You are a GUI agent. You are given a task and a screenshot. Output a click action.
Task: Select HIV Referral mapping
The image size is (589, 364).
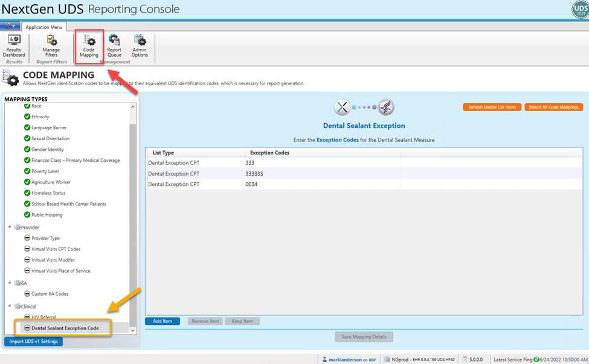tap(43, 317)
